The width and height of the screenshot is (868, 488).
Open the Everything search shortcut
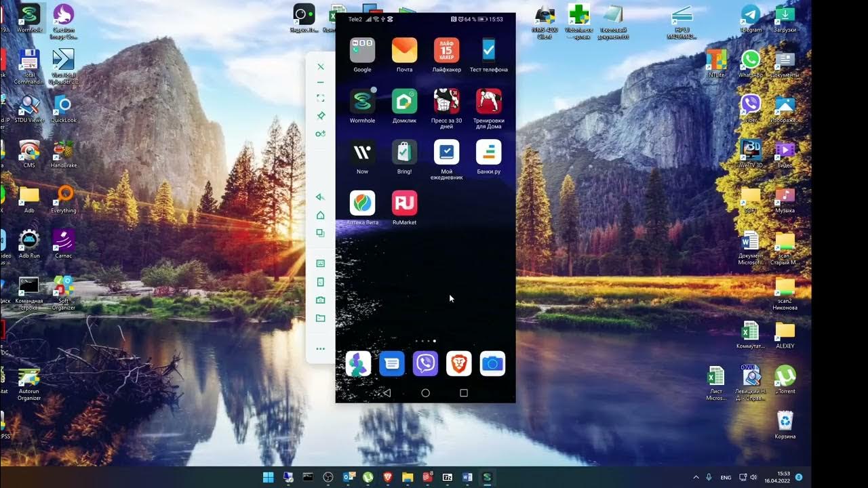point(64,199)
